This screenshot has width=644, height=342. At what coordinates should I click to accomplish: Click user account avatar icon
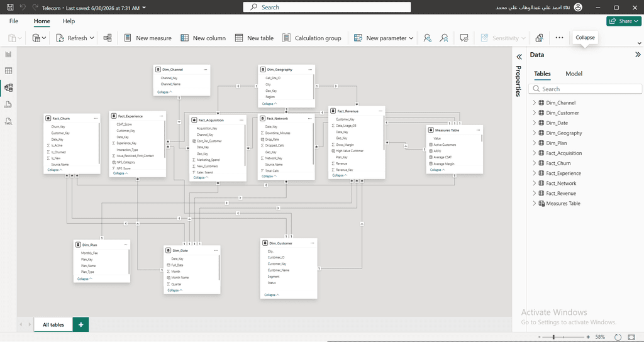[579, 8]
